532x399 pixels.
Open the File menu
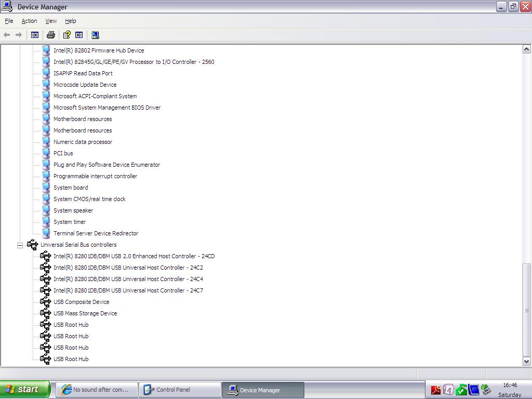tap(9, 21)
